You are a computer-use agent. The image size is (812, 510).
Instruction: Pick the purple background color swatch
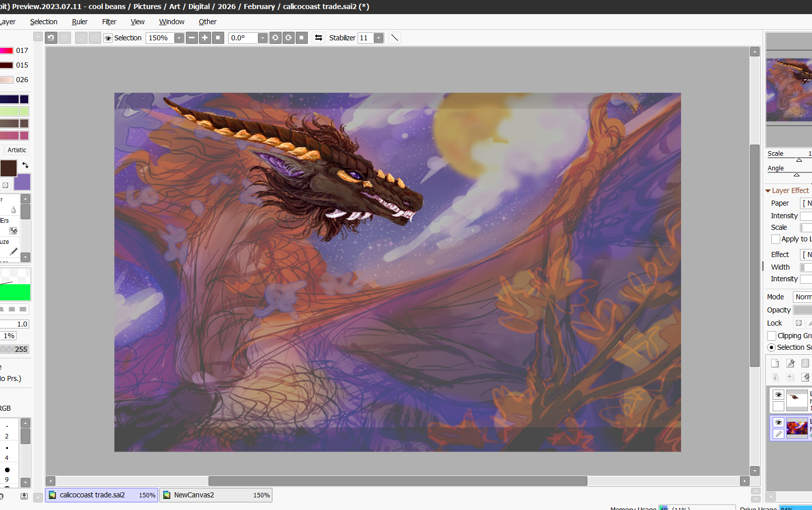(x=23, y=182)
